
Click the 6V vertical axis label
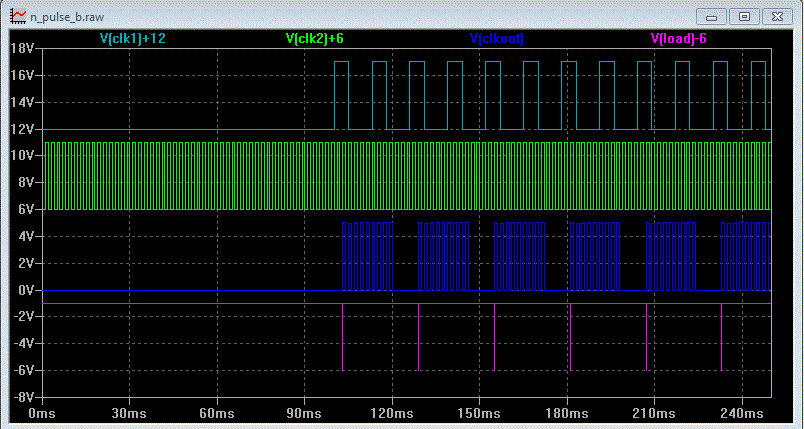click(x=25, y=210)
